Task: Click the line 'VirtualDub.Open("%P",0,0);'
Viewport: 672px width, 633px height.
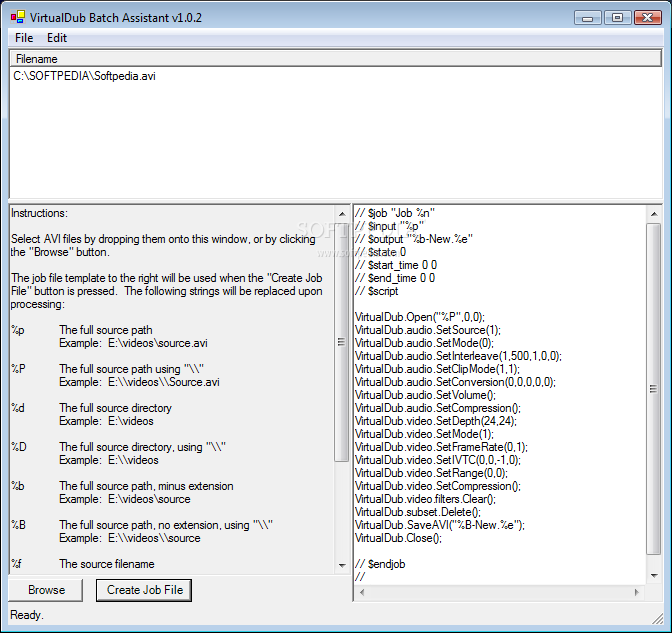Action: click(x=420, y=317)
